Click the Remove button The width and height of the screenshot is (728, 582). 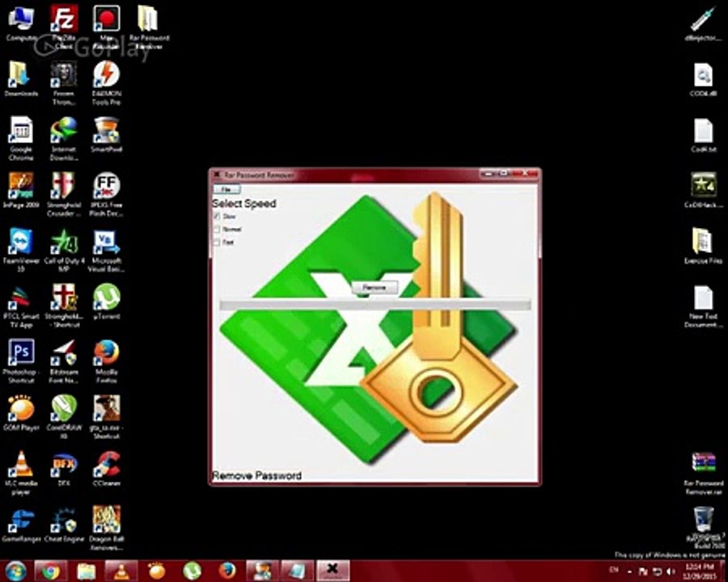[375, 288]
